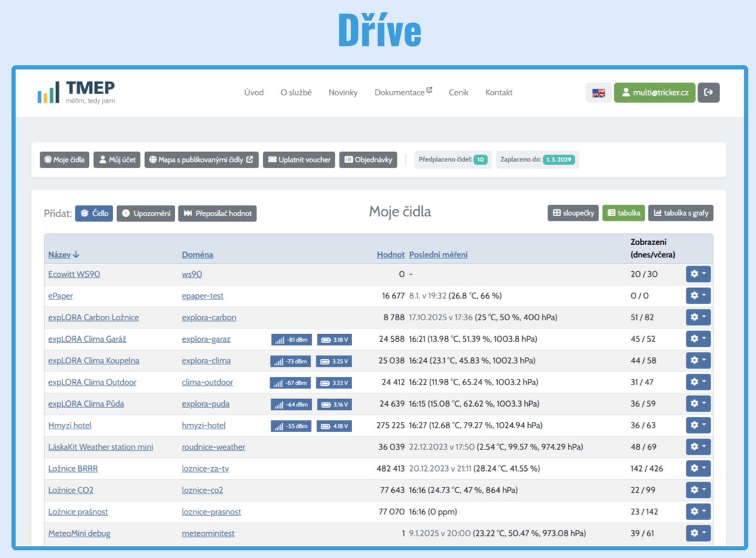Click the 3.22 V battery badge
The height and width of the screenshot is (558, 756).
tap(334, 383)
